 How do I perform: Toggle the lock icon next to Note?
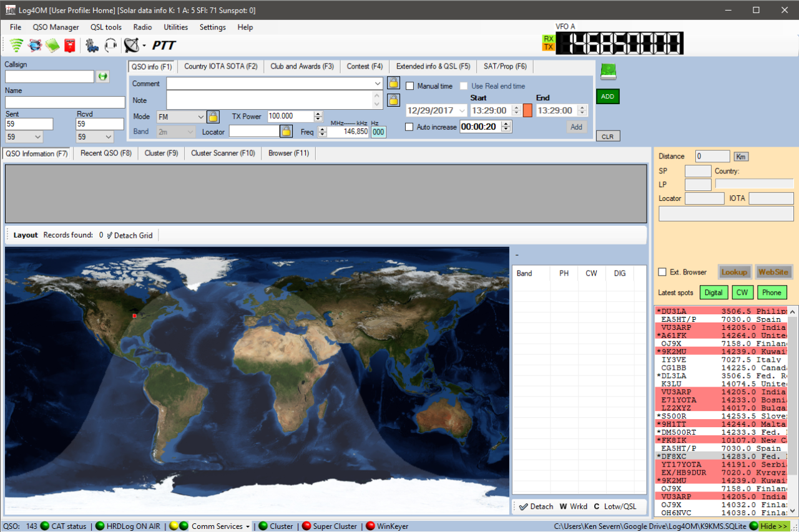click(x=393, y=100)
